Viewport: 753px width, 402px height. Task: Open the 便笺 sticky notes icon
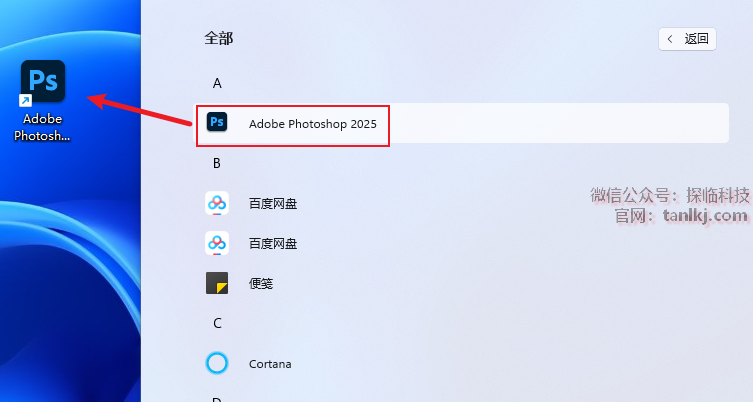coord(217,283)
